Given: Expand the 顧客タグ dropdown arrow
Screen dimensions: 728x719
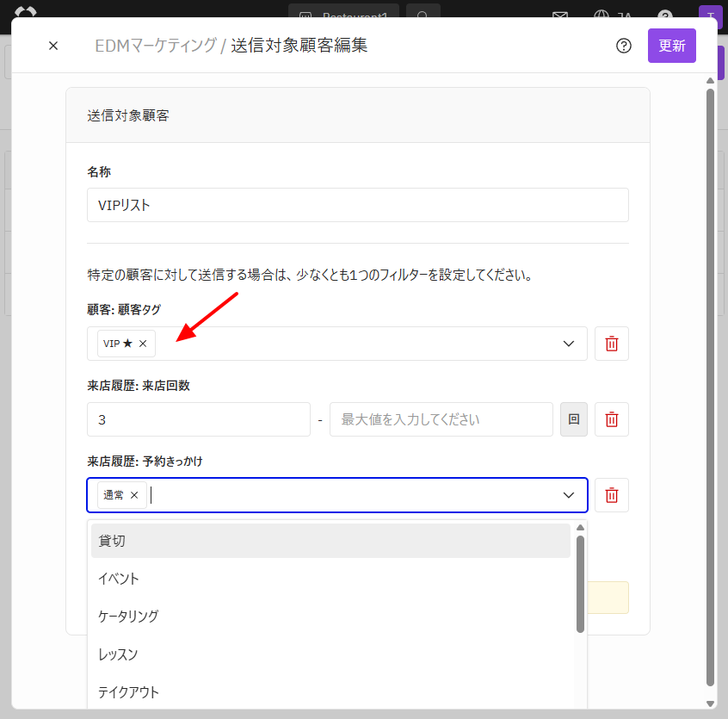Looking at the screenshot, I should click(x=568, y=344).
